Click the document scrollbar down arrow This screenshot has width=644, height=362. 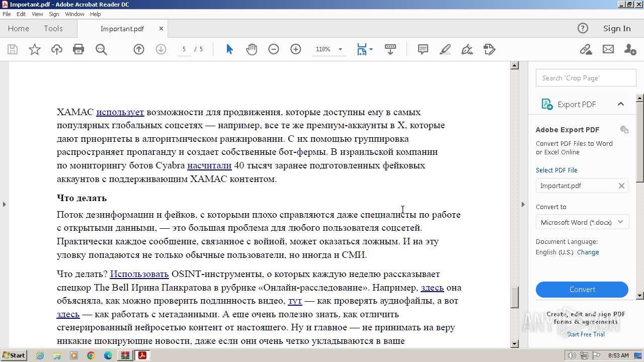pos(514,344)
